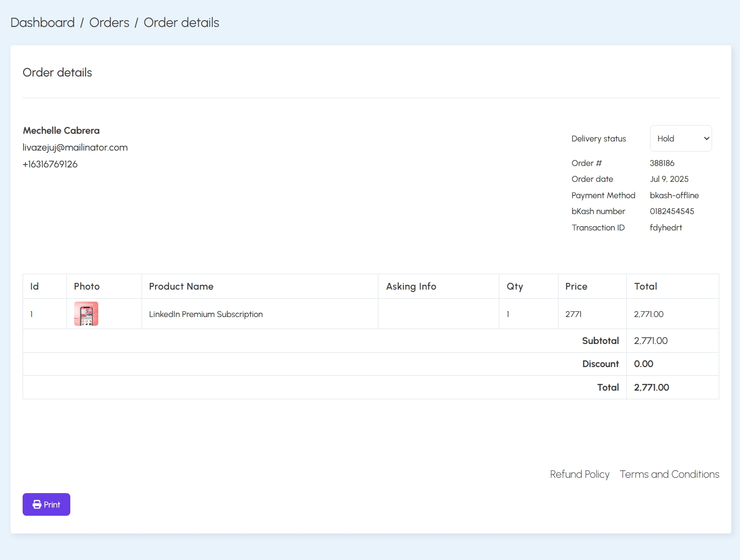Click the Delivery status label
This screenshot has height=560, width=740.
coord(599,139)
